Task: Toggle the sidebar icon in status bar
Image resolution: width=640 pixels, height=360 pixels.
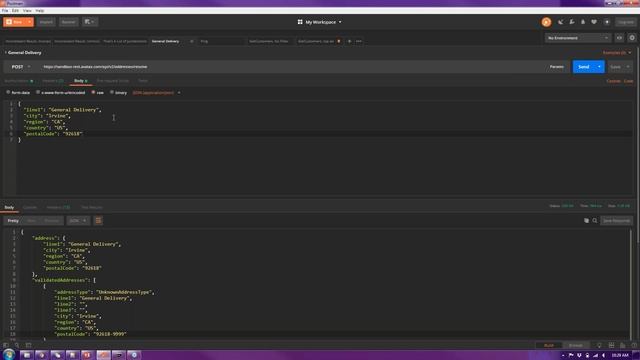Action: point(6,345)
